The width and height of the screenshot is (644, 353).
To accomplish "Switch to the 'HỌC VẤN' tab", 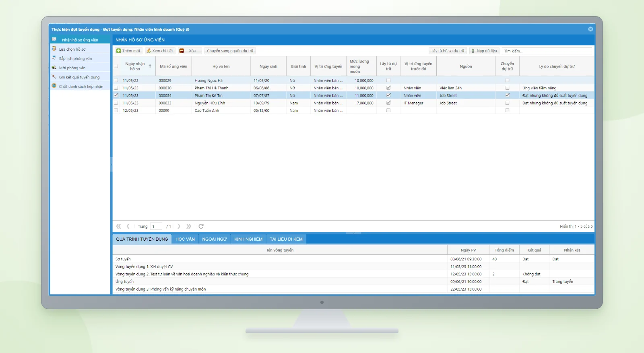I will coord(185,239).
